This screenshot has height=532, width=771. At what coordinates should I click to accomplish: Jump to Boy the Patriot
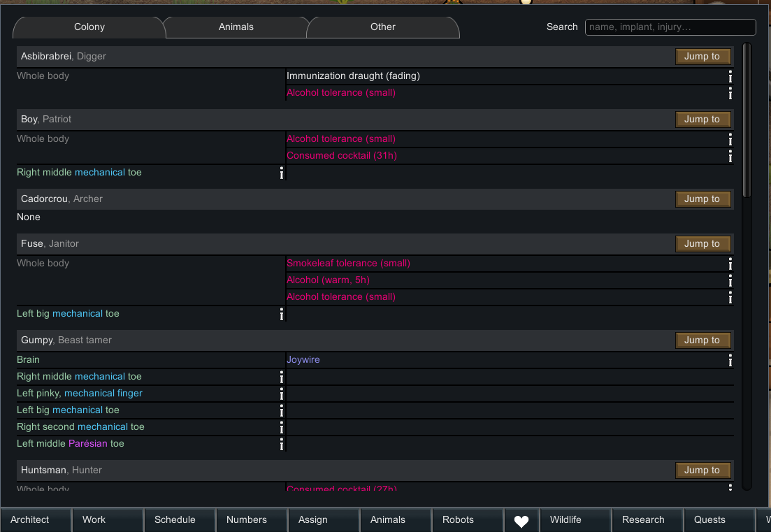click(702, 120)
